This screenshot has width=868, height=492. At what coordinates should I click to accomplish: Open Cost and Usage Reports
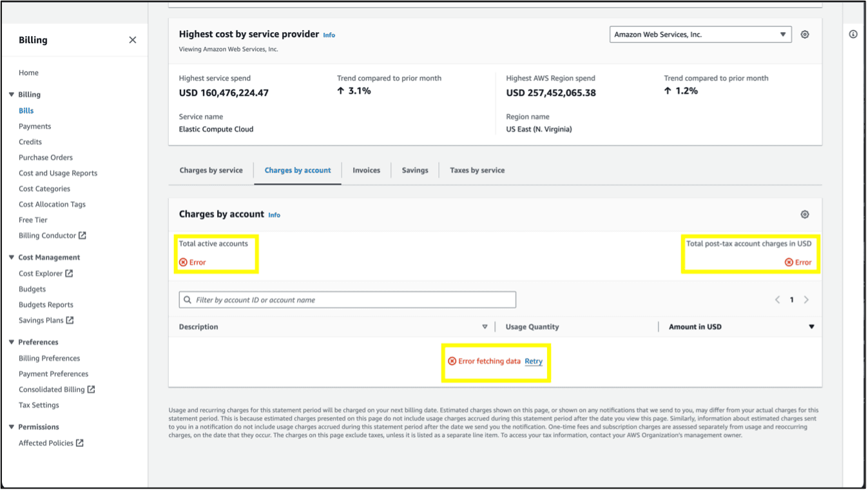[58, 173]
